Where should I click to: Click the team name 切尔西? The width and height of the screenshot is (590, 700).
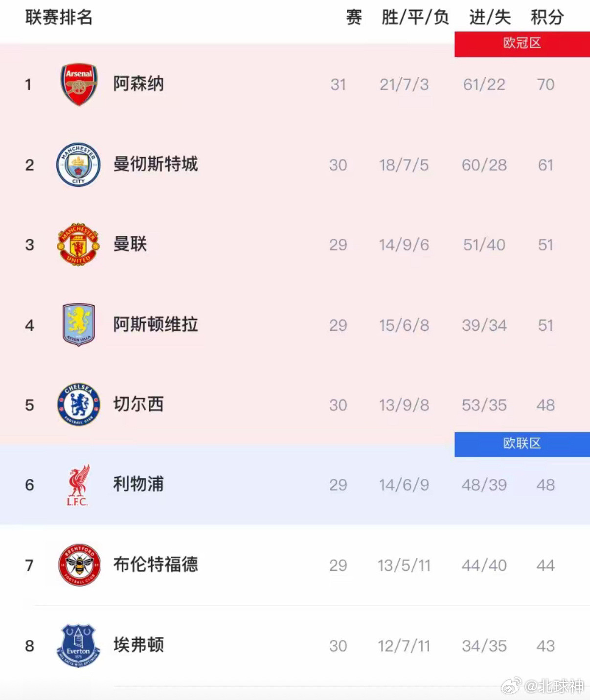coord(138,405)
